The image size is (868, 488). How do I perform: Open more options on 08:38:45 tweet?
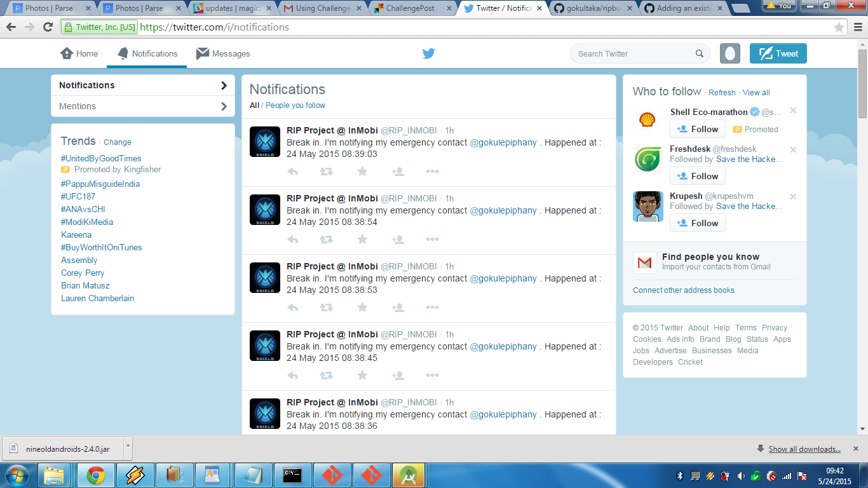(x=432, y=376)
